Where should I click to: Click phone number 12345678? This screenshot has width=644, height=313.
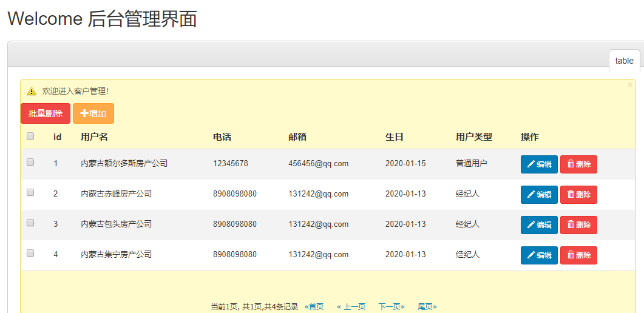pos(231,163)
